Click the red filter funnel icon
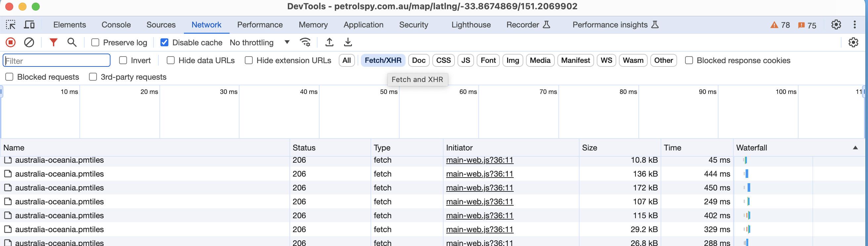Screen dimensions: 868x246 [x=53, y=42]
